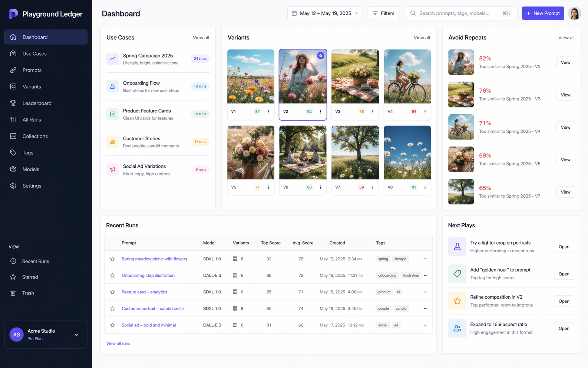This screenshot has width=588, height=368.
Task: Follow the View all runs link
Action: pyautogui.click(x=118, y=344)
